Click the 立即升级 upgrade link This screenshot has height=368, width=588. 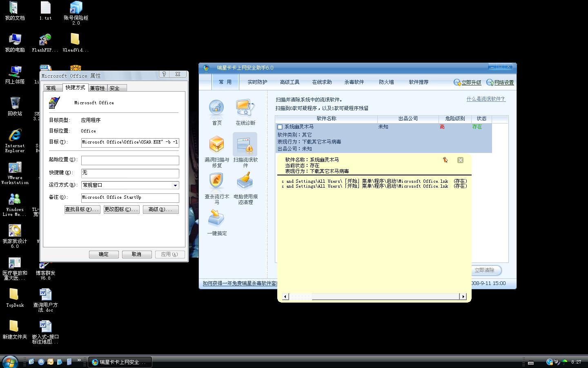[468, 83]
